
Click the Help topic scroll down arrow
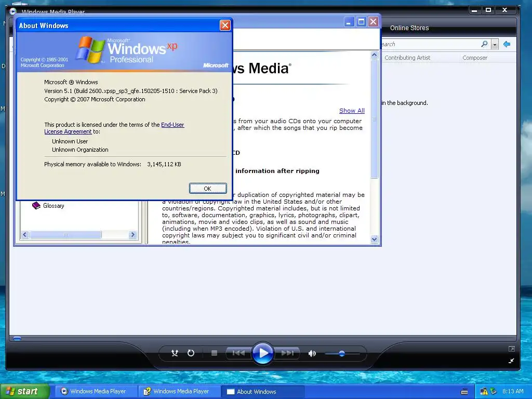pos(374,239)
